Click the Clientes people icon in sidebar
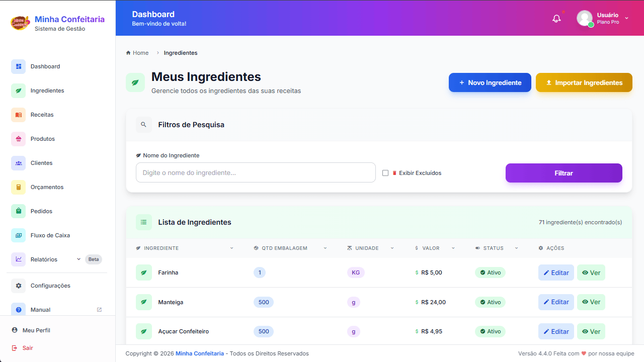Screen dimensions: 644x362 (x=19, y=163)
